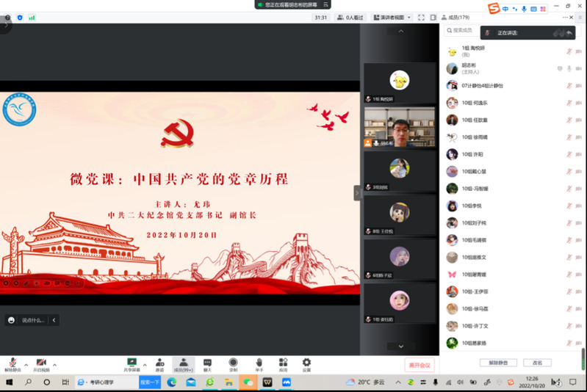Click the comment input field next to the smiley
This screenshot has width=587, height=392.
point(33,320)
